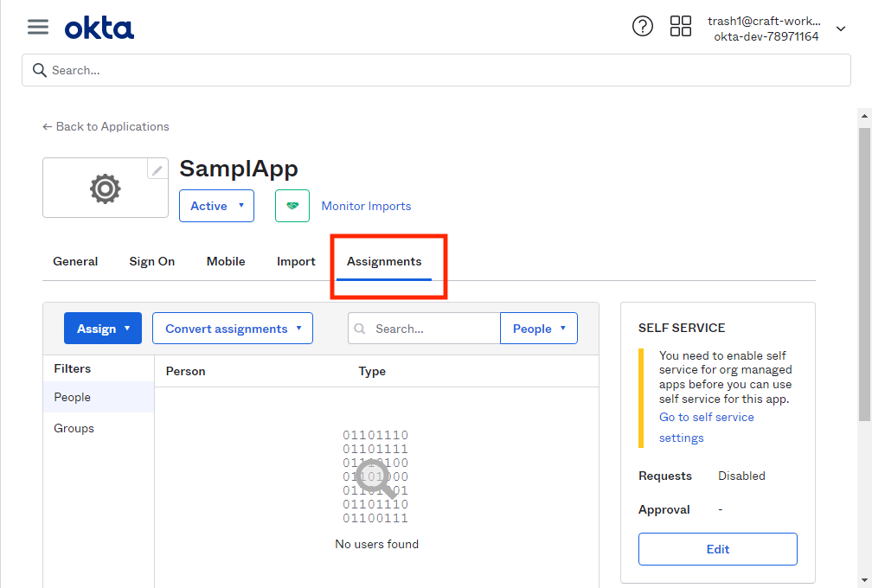Open the Monitor Imports link

click(366, 206)
